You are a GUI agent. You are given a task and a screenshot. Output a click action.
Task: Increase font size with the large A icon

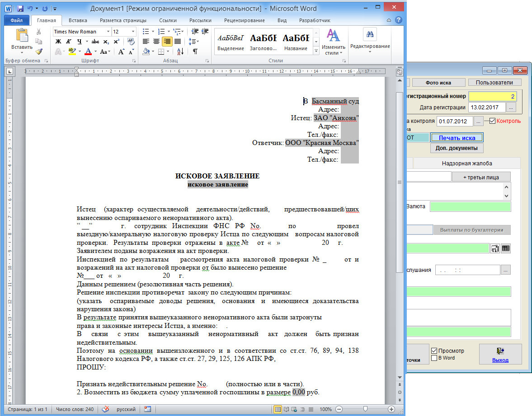coord(121,51)
